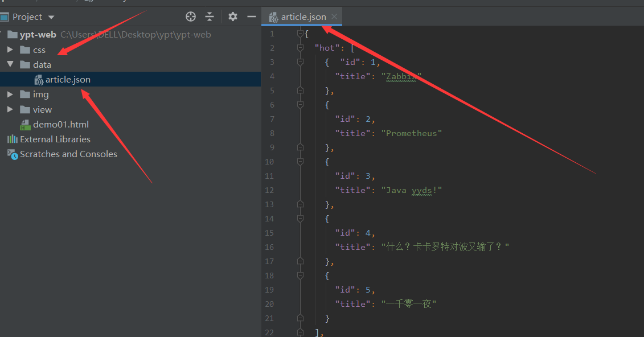Click the "Zabbix" string value

pyautogui.click(x=401, y=76)
